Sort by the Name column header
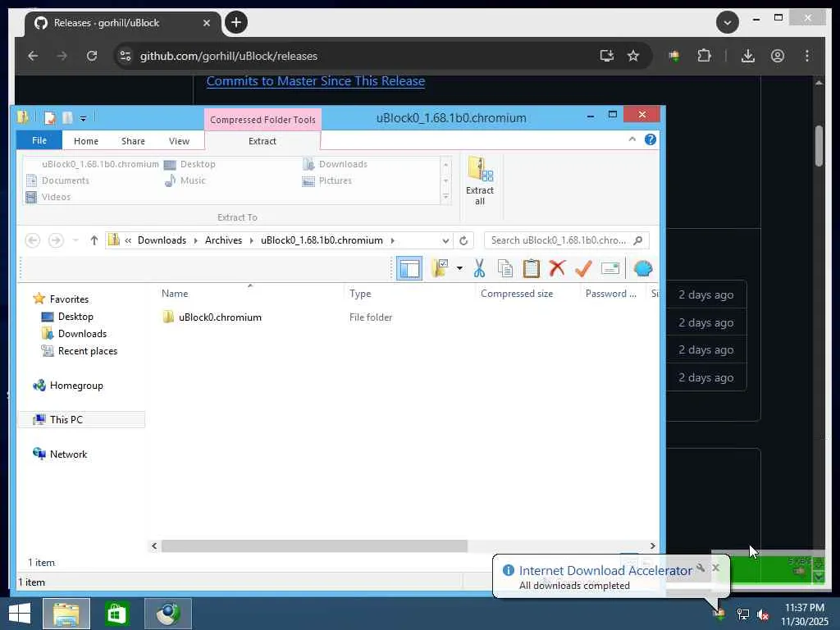This screenshot has width=840, height=630. point(175,294)
